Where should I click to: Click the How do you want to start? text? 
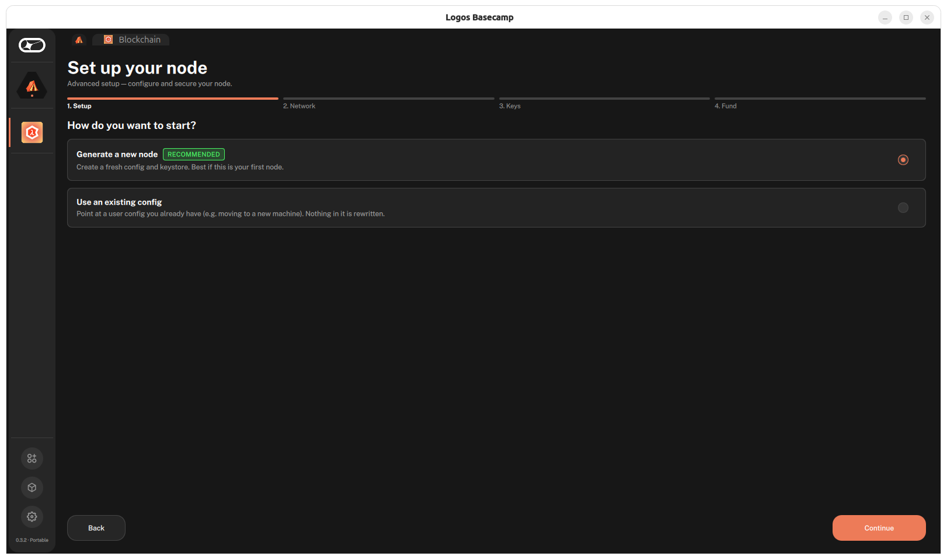tap(131, 125)
